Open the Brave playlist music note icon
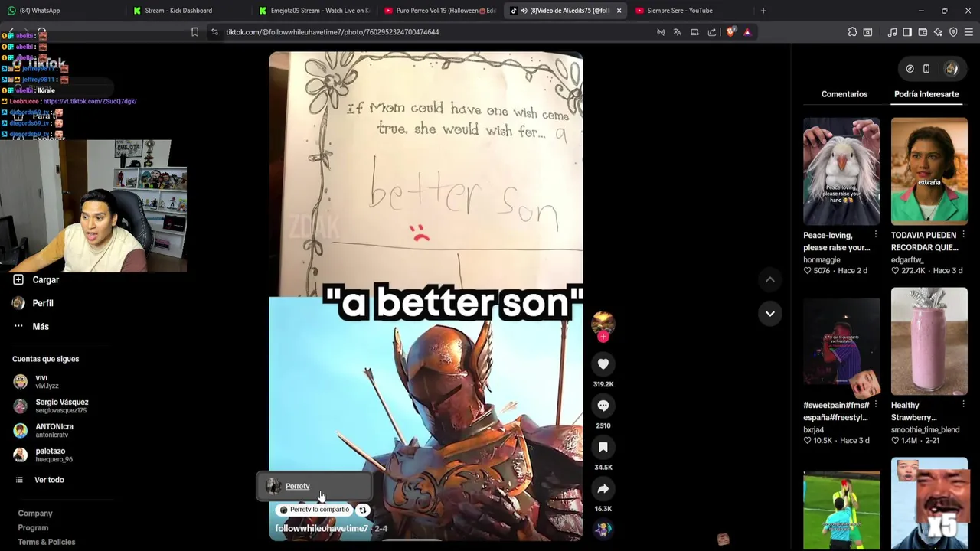980x551 pixels. [x=892, y=32]
